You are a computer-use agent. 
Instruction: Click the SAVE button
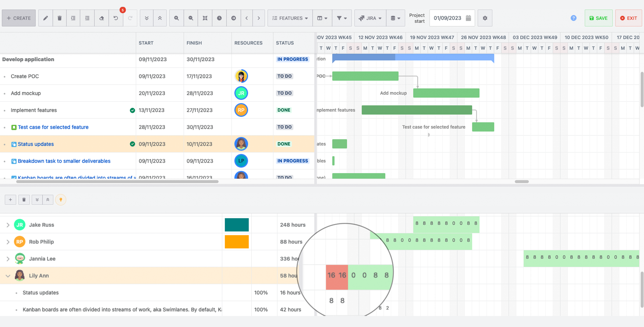click(x=598, y=18)
